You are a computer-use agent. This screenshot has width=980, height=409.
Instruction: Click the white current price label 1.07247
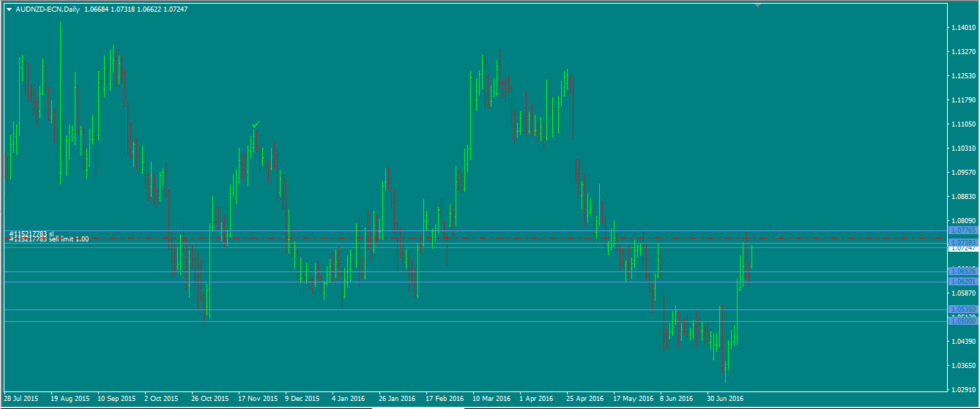[x=962, y=249]
